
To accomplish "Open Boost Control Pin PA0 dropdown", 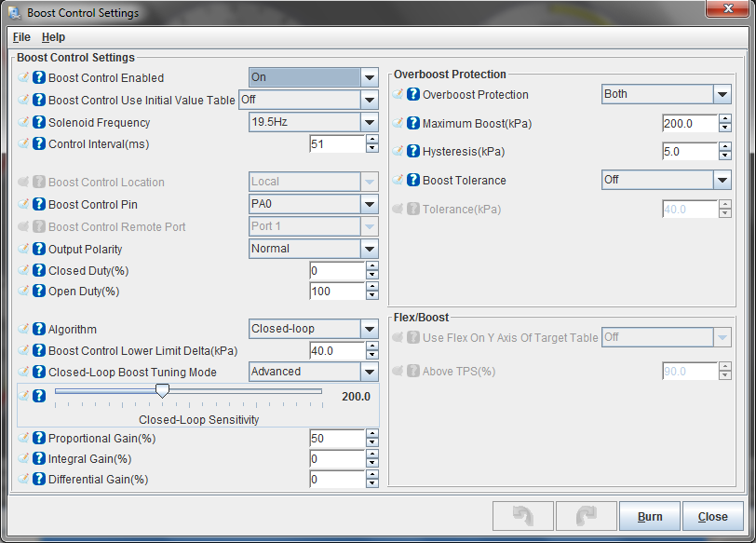I will pos(370,204).
